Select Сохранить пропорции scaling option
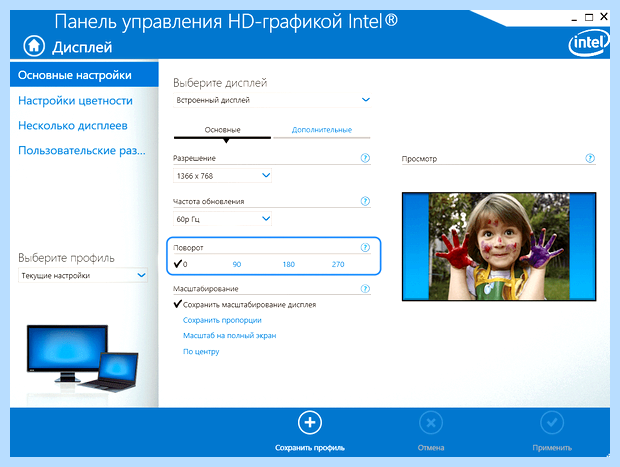The image size is (620, 467). pos(222,320)
